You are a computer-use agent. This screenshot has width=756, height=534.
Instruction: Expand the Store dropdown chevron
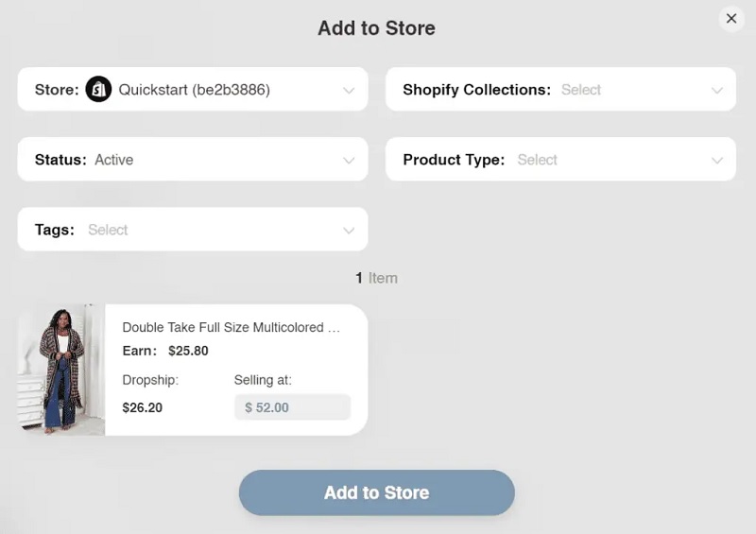349,90
